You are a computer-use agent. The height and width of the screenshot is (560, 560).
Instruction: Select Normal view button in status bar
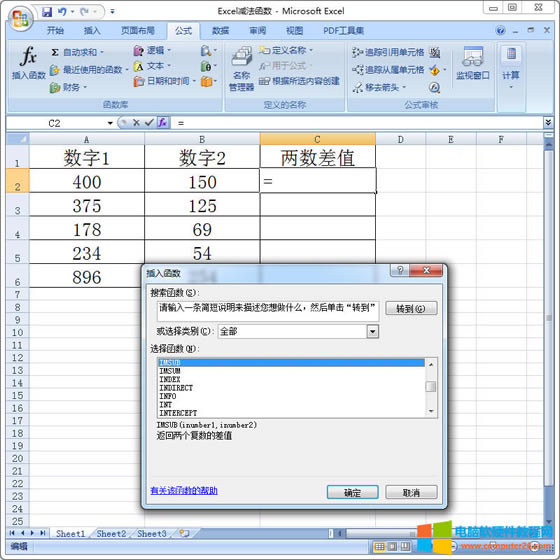tap(379, 546)
